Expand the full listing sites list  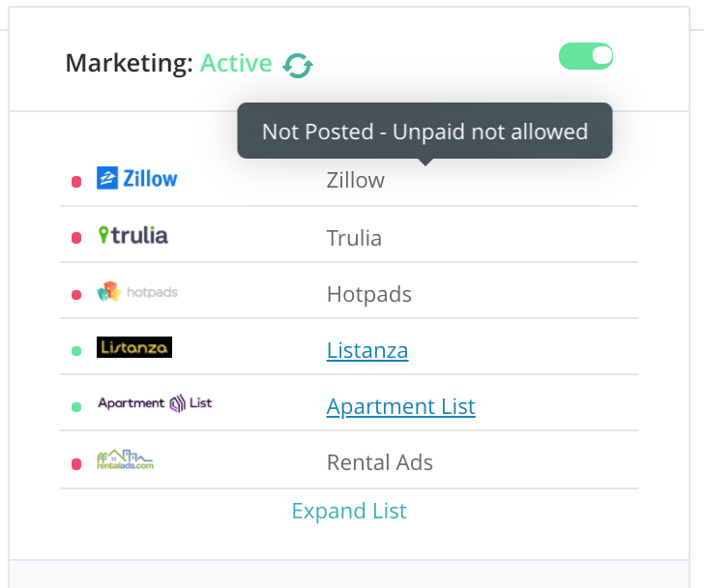pyautogui.click(x=349, y=511)
